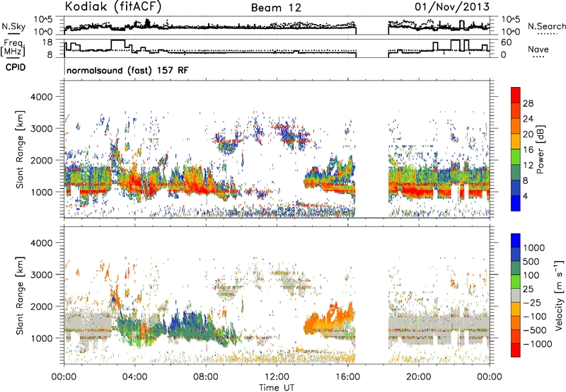566x392 pixels.
Task: Click the "20:00" time tick label
Action: (x=418, y=377)
